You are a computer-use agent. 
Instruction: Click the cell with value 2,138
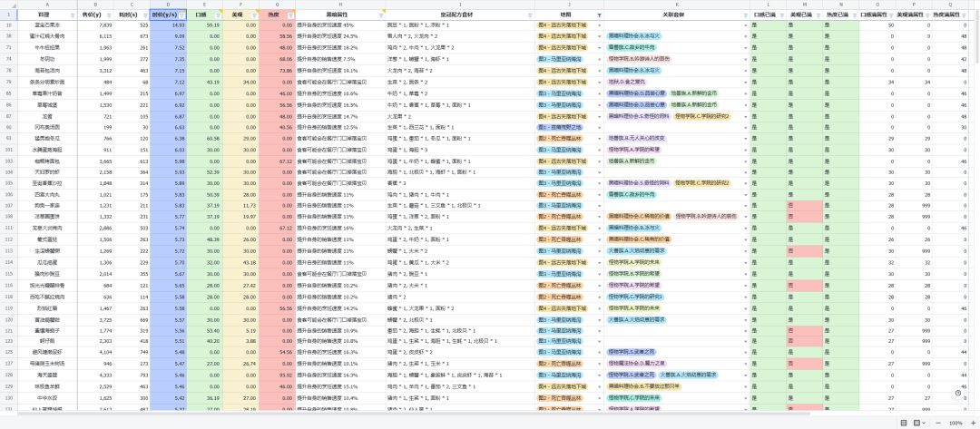tap(95, 171)
